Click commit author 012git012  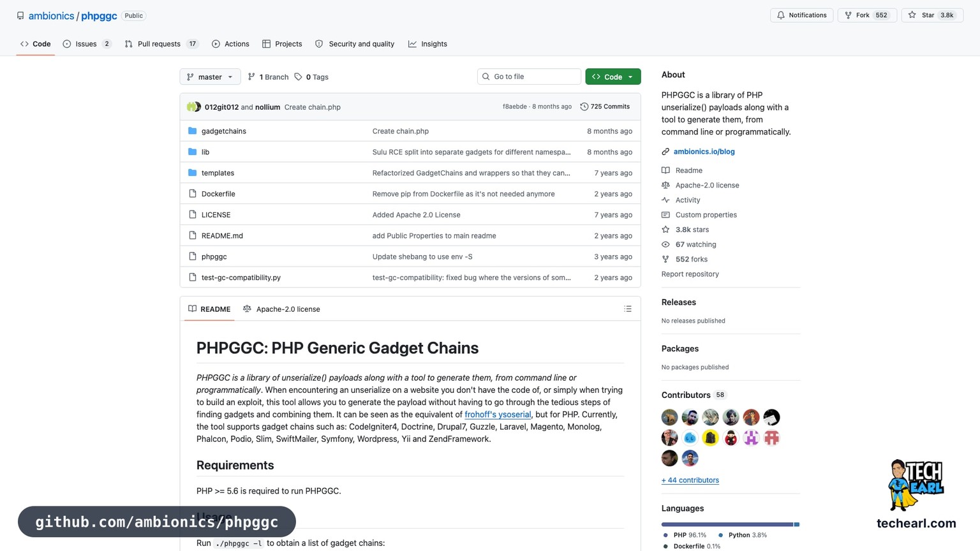point(221,107)
